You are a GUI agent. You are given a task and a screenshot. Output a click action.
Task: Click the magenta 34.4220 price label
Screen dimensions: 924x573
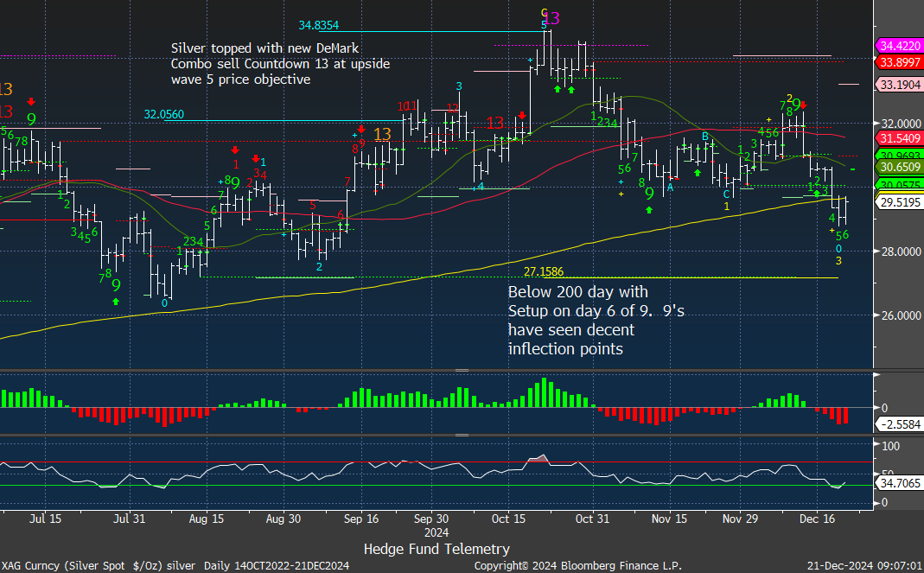(899, 46)
